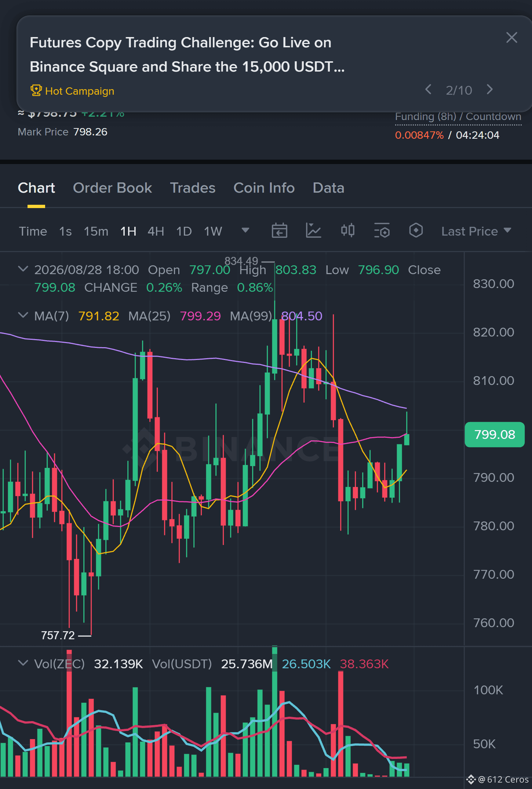
Task: Tap the MA(7) 791.82 indicator value
Action: 99,316
